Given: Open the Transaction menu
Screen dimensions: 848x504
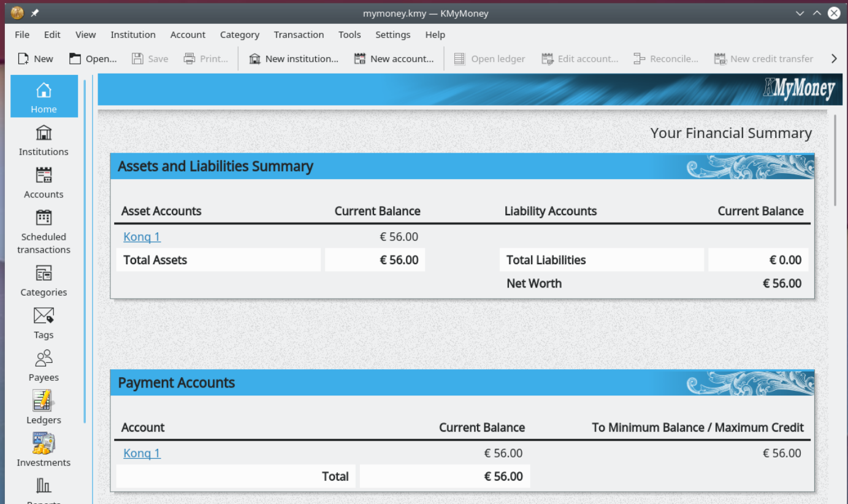Looking at the screenshot, I should tap(299, 35).
